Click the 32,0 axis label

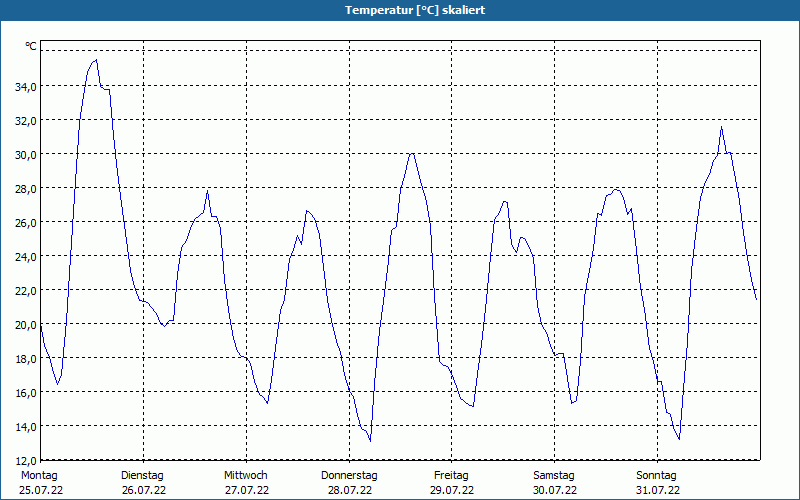(26, 121)
